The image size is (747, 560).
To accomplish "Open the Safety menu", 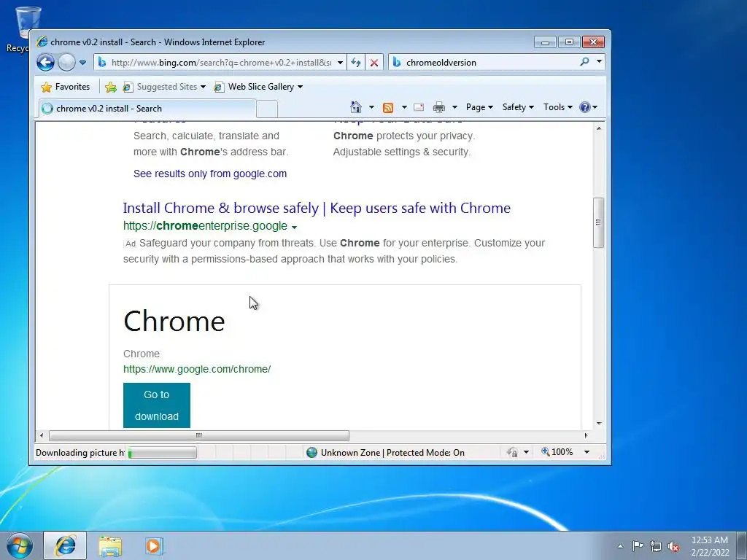I will (518, 107).
